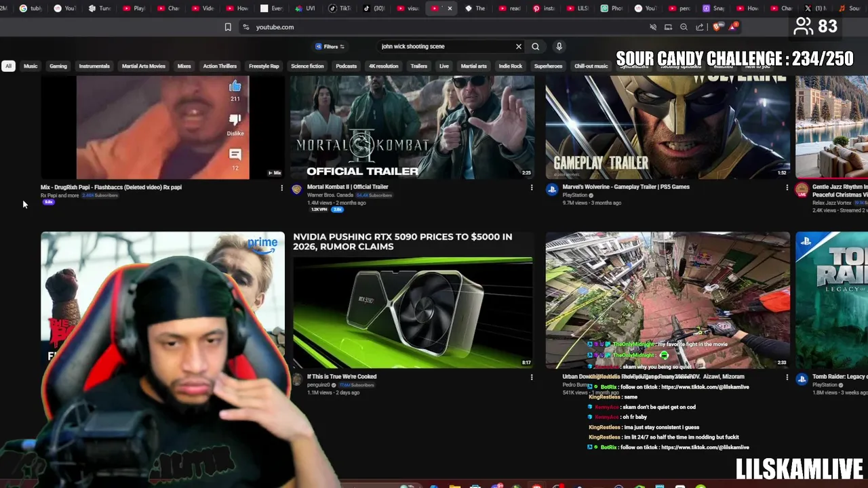This screenshot has height=488, width=868.
Task: Click Dislike thumbs-down on the Shorts video
Action: (235, 121)
